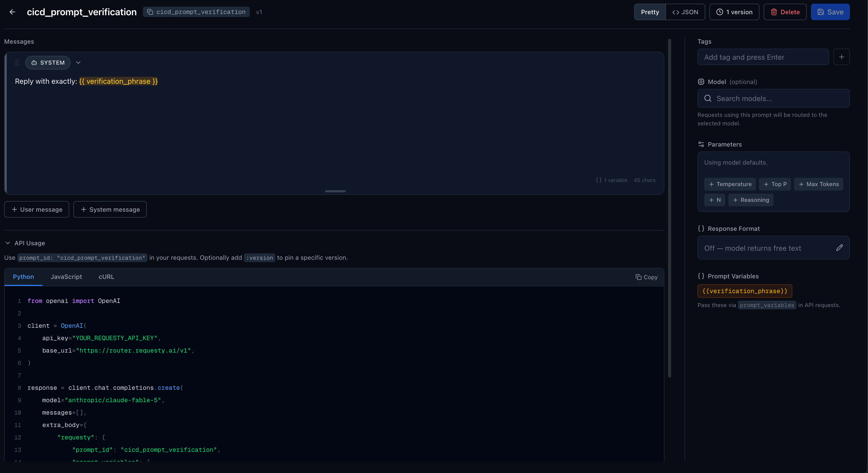Collapse the API Usage section

tap(25, 243)
